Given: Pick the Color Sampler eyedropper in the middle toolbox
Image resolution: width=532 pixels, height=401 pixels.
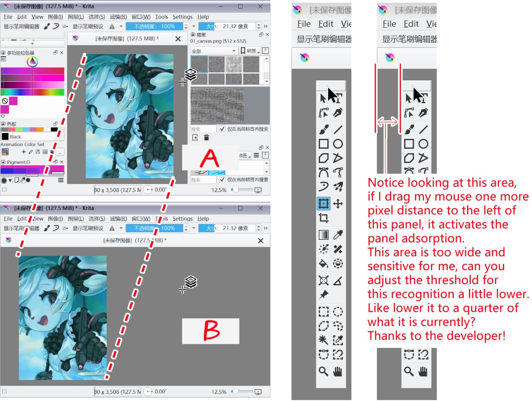Looking at the screenshot, I should click(338, 234).
